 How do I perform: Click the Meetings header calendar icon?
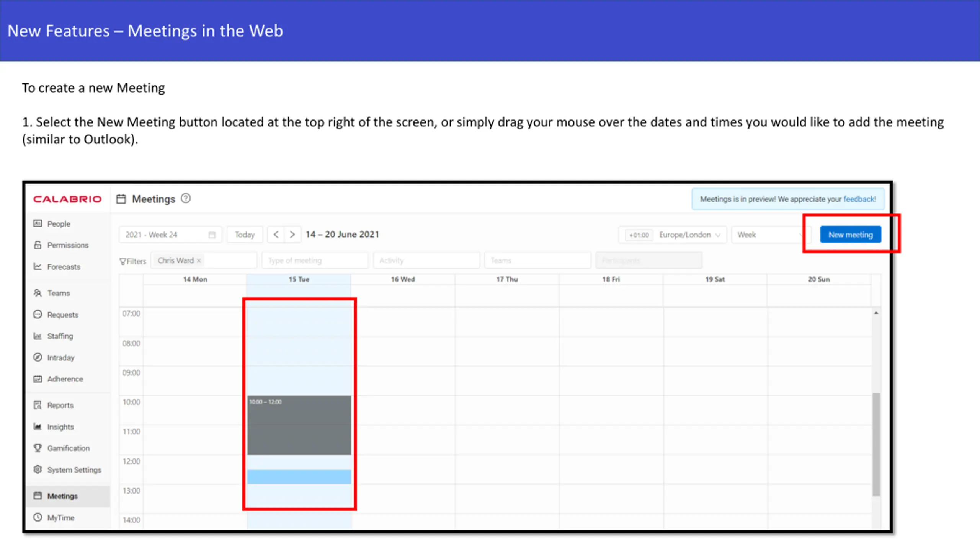[121, 199]
